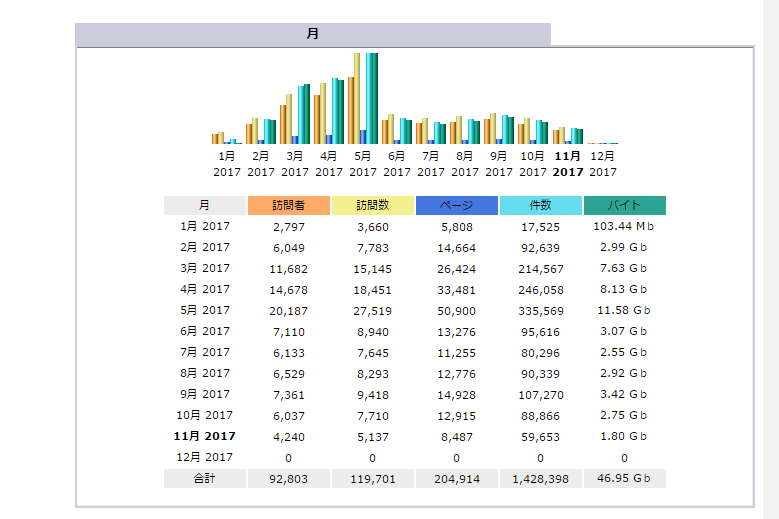Click the 6月 2017 chart axis label

(x=397, y=164)
